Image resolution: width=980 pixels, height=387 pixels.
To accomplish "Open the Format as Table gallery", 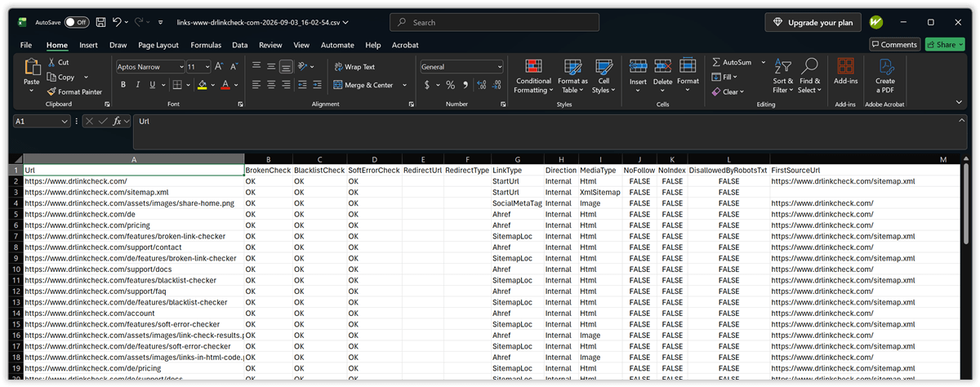I will (x=572, y=76).
